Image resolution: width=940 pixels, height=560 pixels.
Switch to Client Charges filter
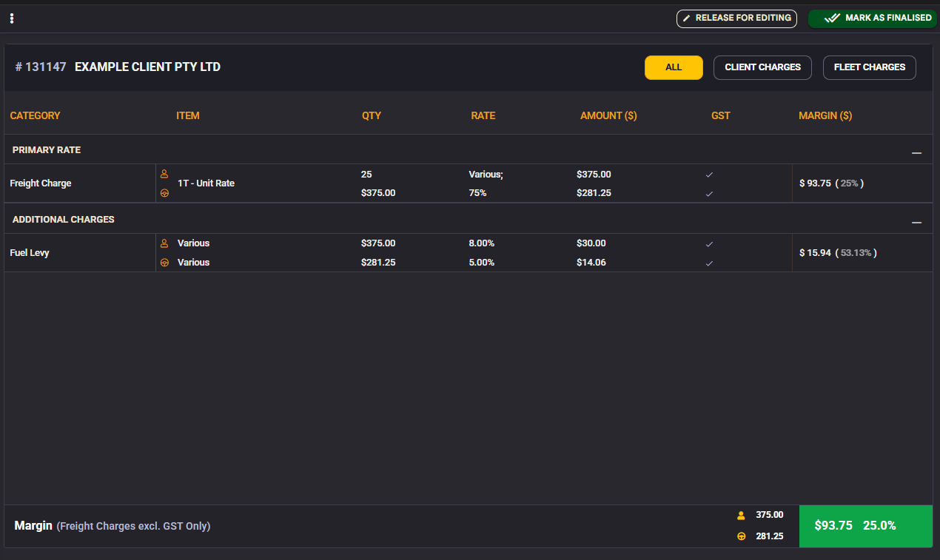point(762,67)
